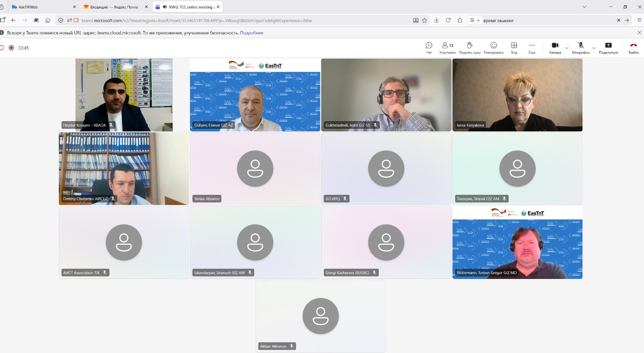Image resolution: width=644 pixels, height=353 pixels.
Task: Toggle the camera on or off
Action: pyautogui.click(x=555, y=47)
